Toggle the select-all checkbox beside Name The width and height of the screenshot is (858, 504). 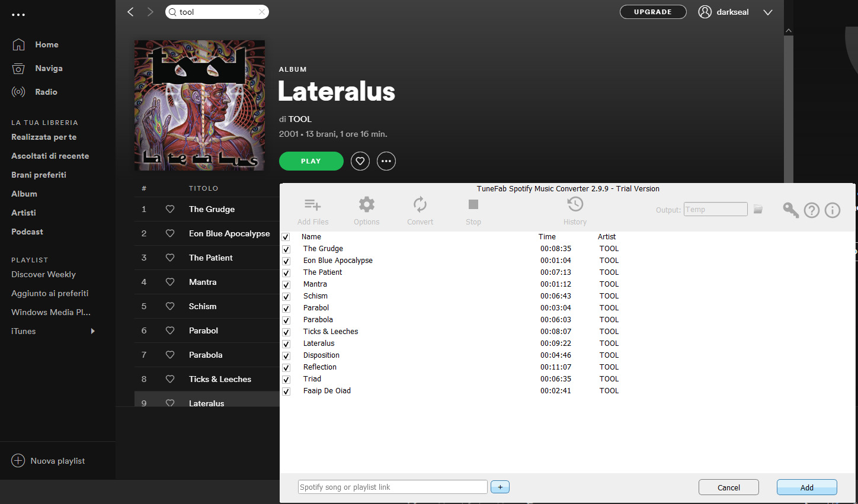pos(286,237)
